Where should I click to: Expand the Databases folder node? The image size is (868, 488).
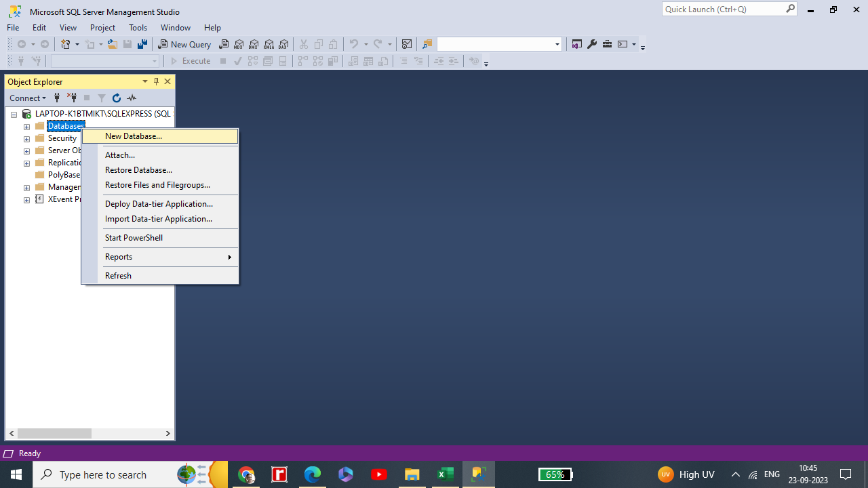pos(26,127)
